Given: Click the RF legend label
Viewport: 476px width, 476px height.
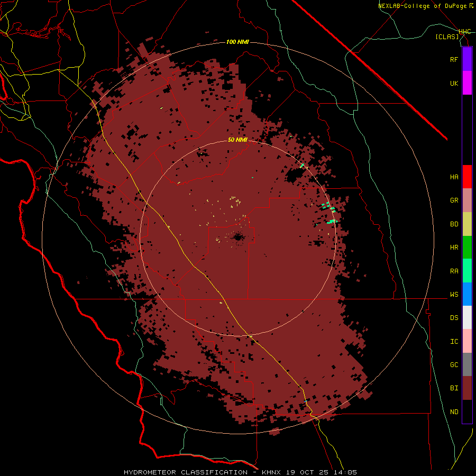Looking at the screenshot, I should point(454,59).
